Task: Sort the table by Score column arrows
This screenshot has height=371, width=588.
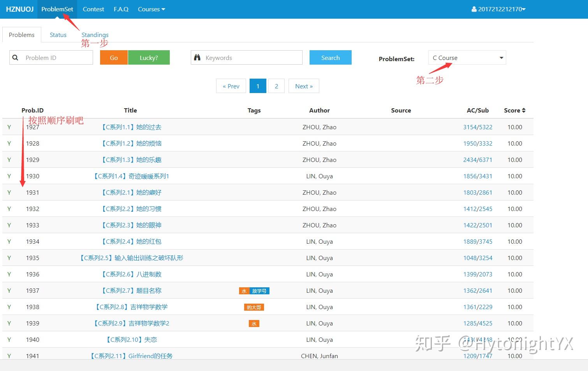Action: (524, 111)
